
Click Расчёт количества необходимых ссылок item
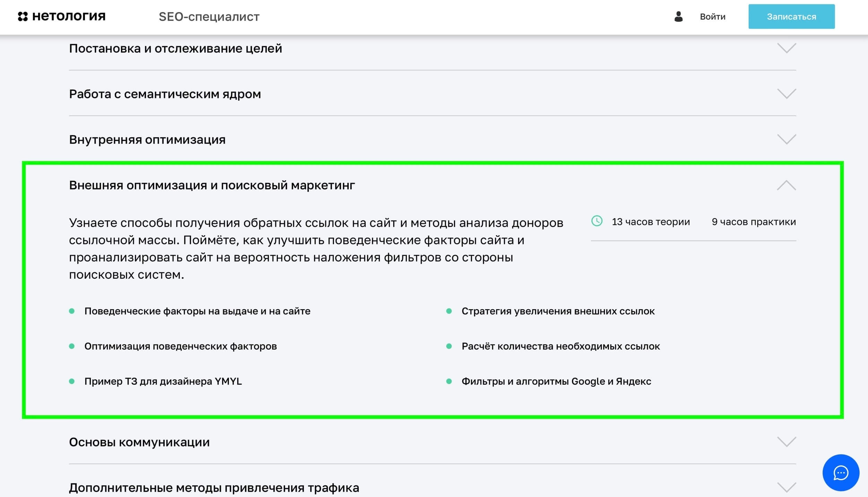coord(561,346)
